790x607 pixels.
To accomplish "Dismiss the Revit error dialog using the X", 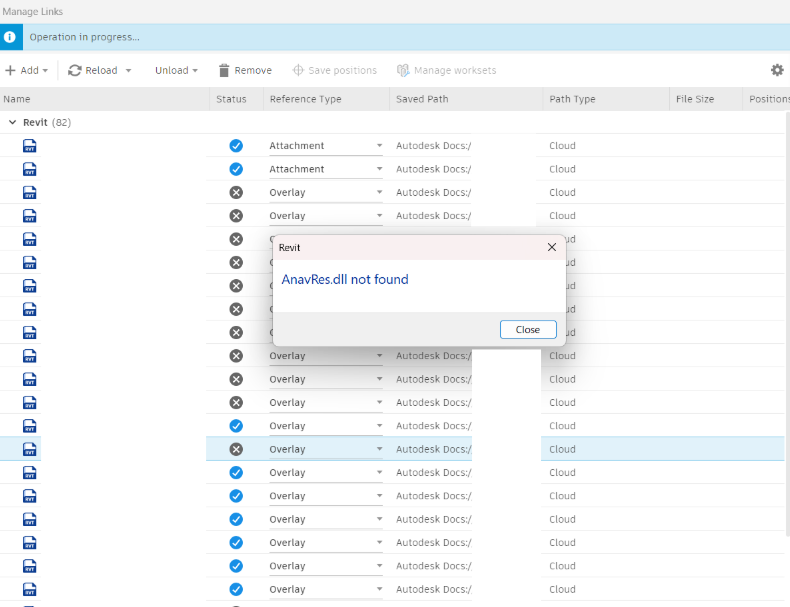I will 552,247.
